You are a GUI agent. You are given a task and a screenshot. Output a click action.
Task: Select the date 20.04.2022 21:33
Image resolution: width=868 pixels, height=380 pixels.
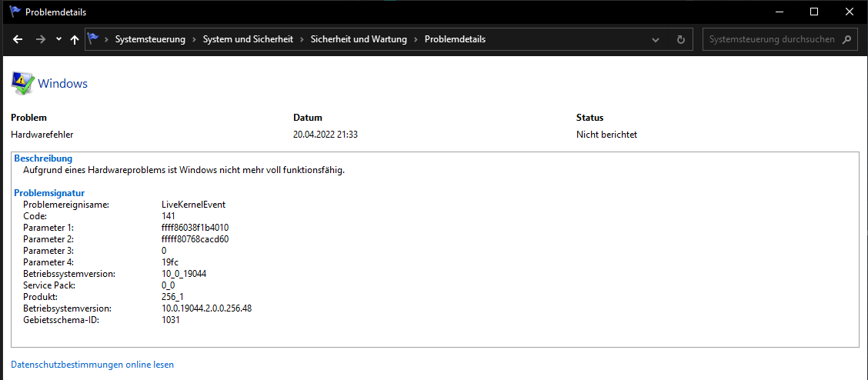coord(325,135)
